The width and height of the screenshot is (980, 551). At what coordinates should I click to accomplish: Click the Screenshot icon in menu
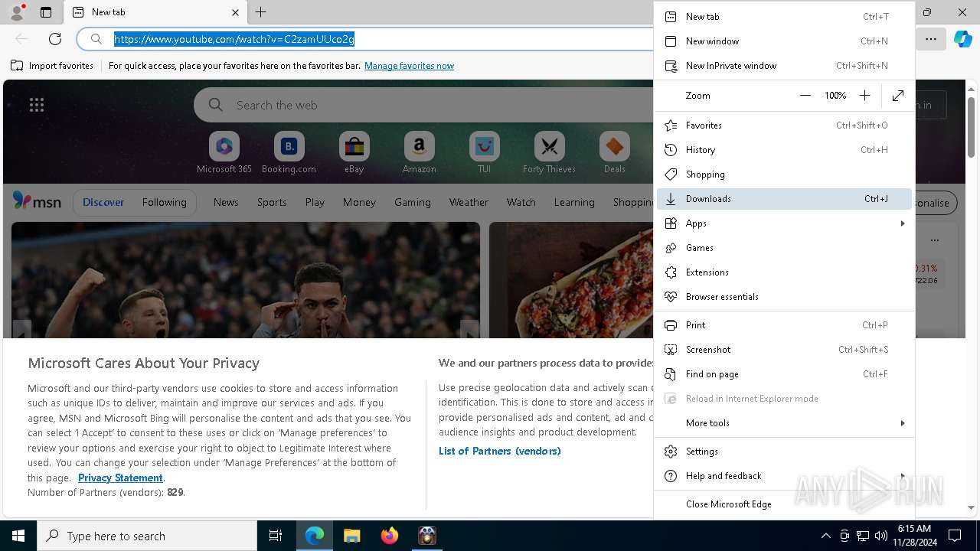click(671, 350)
